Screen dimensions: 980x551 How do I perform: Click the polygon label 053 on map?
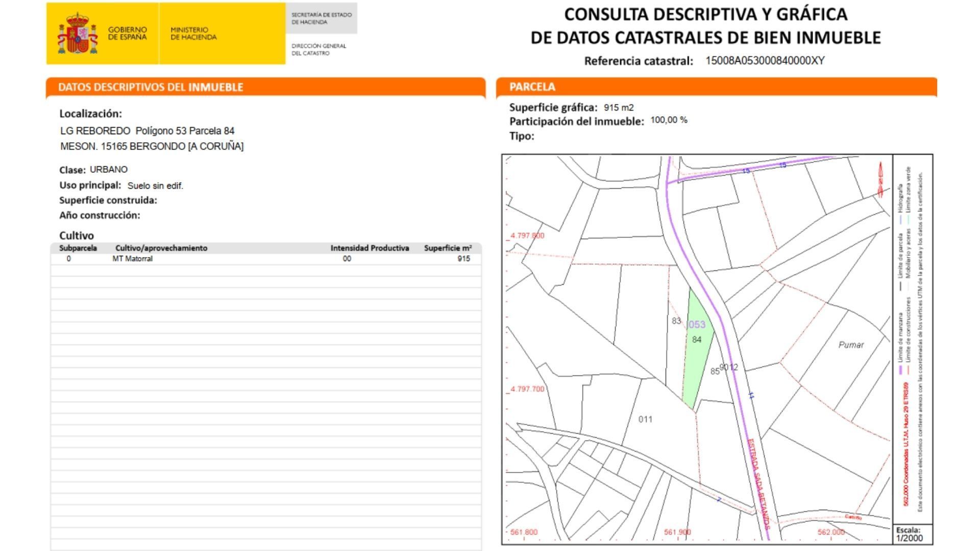click(697, 324)
